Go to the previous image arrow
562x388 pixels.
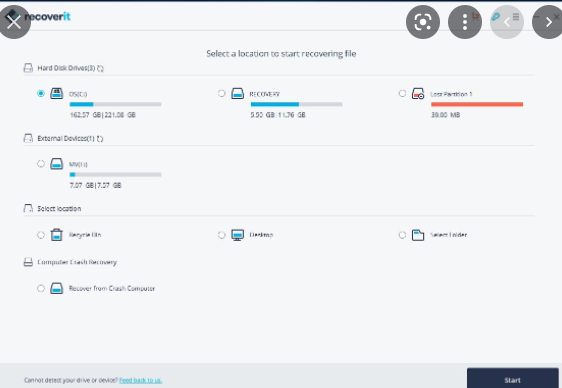click(x=507, y=22)
